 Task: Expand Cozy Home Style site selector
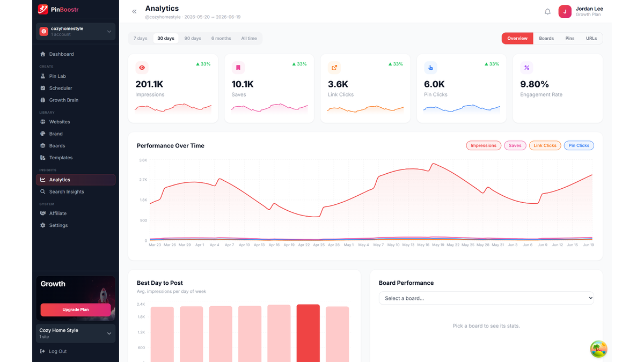pyautogui.click(x=76, y=333)
